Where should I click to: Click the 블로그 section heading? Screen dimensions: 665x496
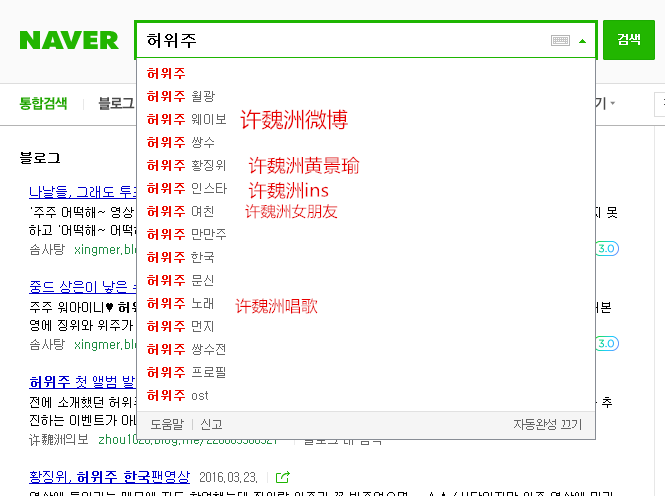click(x=40, y=158)
